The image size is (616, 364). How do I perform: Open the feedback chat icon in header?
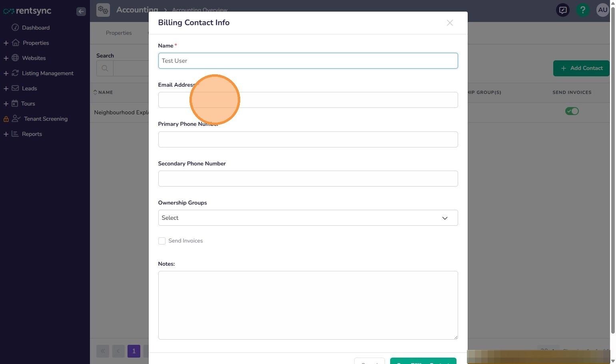pyautogui.click(x=563, y=10)
